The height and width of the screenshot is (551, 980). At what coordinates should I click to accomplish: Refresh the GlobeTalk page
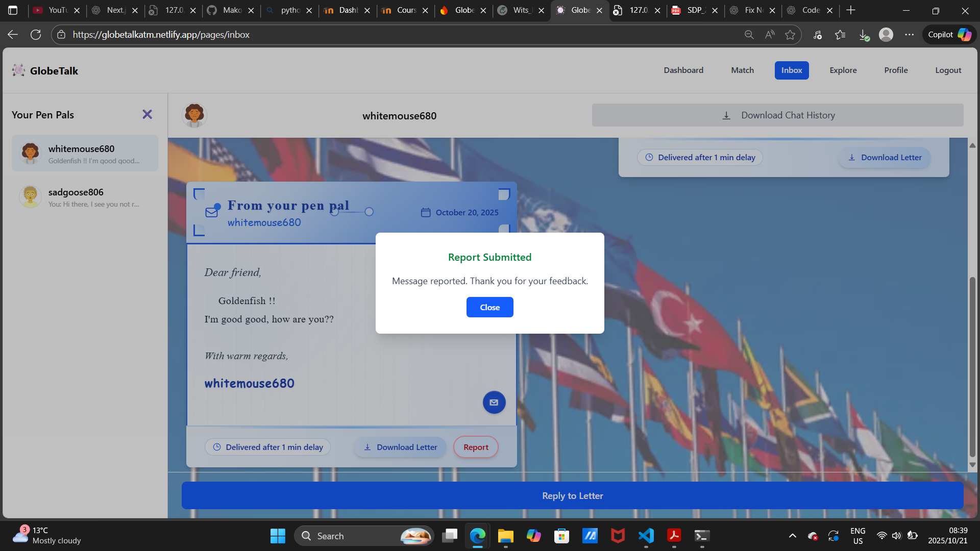[36, 34]
